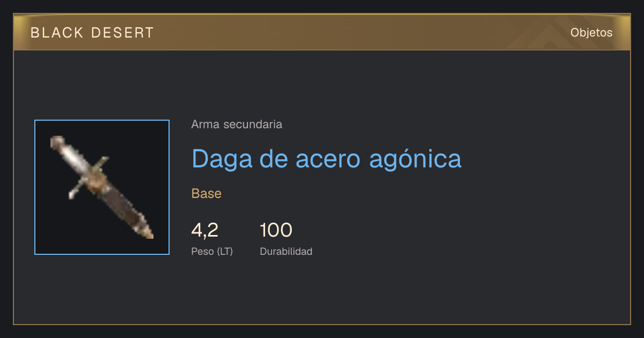644x338 pixels.
Task: Select the 100 durability value
Action: point(276,230)
